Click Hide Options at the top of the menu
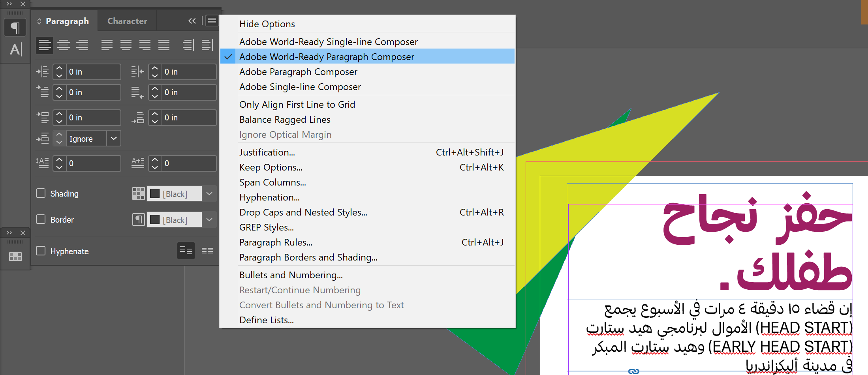Screen dimensions: 868x375 [267, 24]
